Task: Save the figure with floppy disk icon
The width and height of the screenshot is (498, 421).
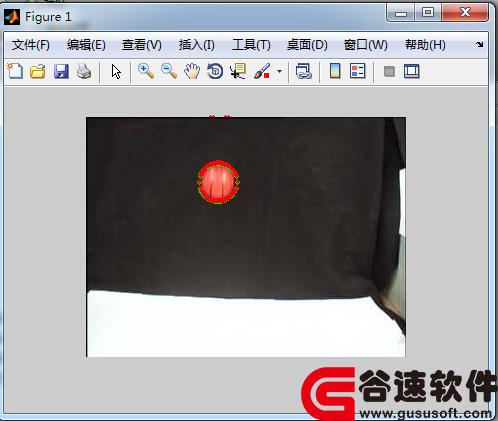Action: (x=61, y=71)
